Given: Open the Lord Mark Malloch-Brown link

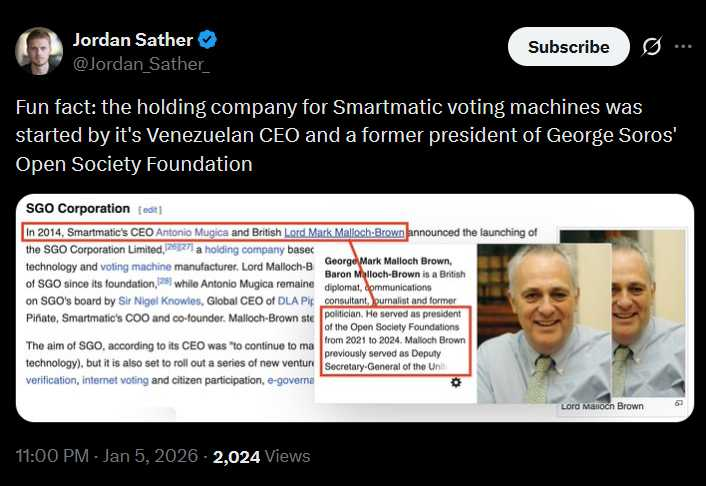Looking at the screenshot, I should [x=345, y=233].
